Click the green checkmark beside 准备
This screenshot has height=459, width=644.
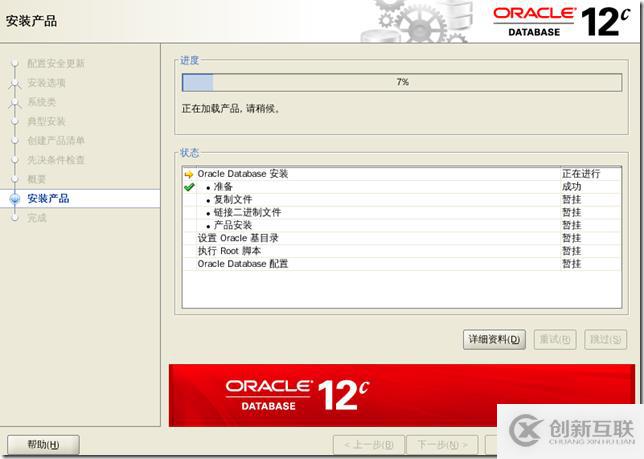point(189,187)
